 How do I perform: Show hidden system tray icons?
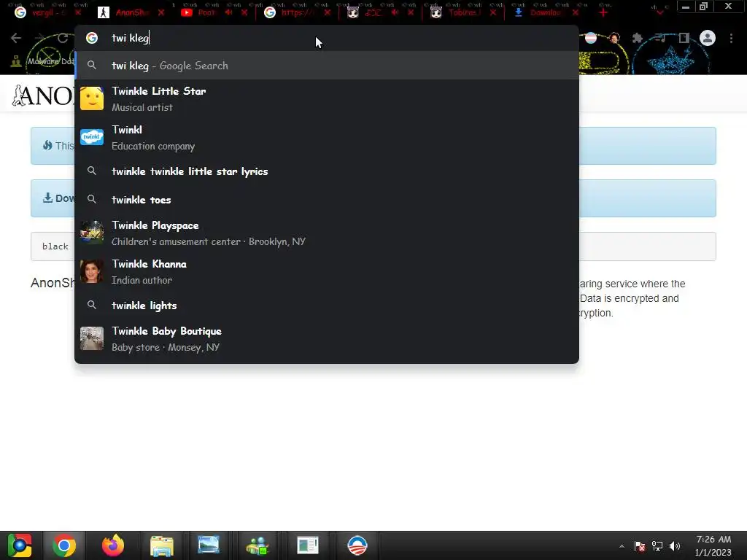622,546
